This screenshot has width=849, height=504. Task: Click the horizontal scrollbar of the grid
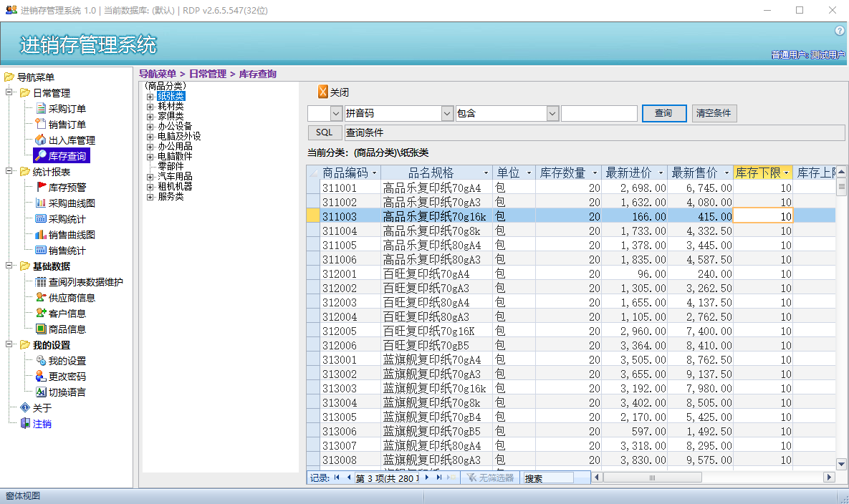click(709, 478)
